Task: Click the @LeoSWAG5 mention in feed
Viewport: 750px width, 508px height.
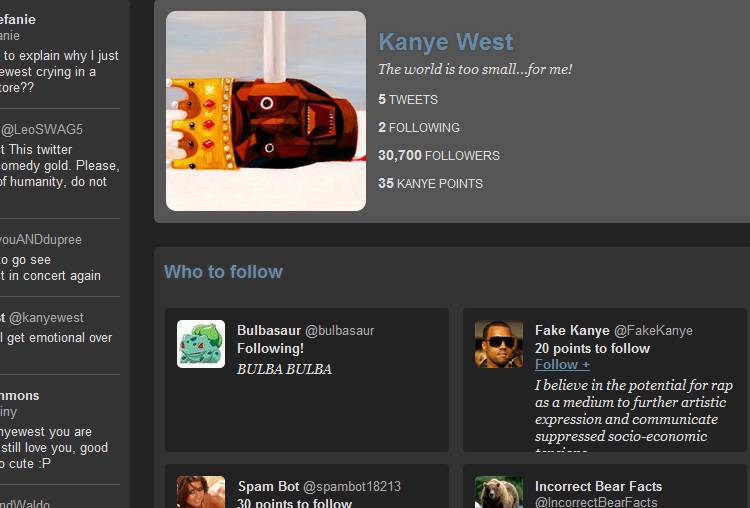Action: (42, 129)
